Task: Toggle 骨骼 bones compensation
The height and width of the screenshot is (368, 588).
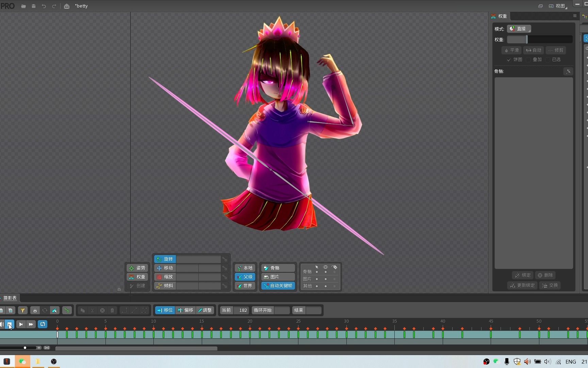Action: tap(278, 268)
